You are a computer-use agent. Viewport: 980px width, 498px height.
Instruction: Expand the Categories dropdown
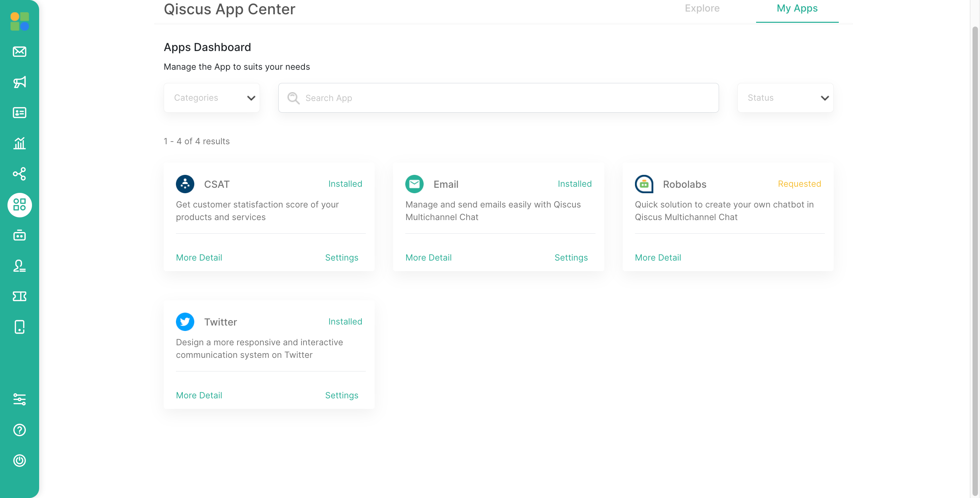click(212, 98)
